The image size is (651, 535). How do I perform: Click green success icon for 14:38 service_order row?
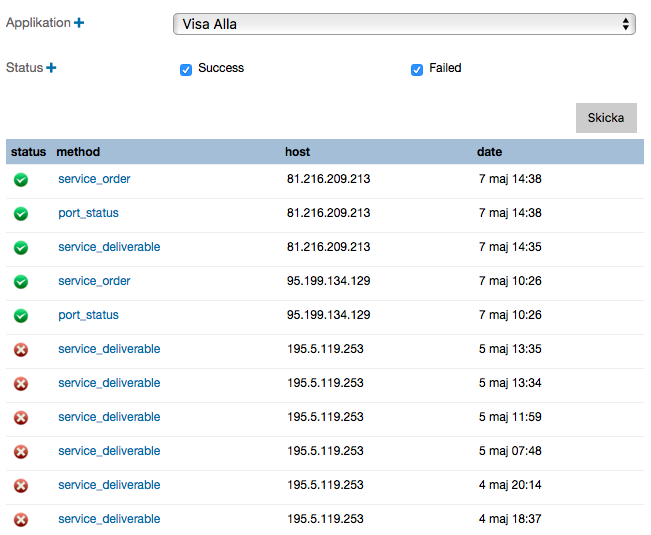21,180
